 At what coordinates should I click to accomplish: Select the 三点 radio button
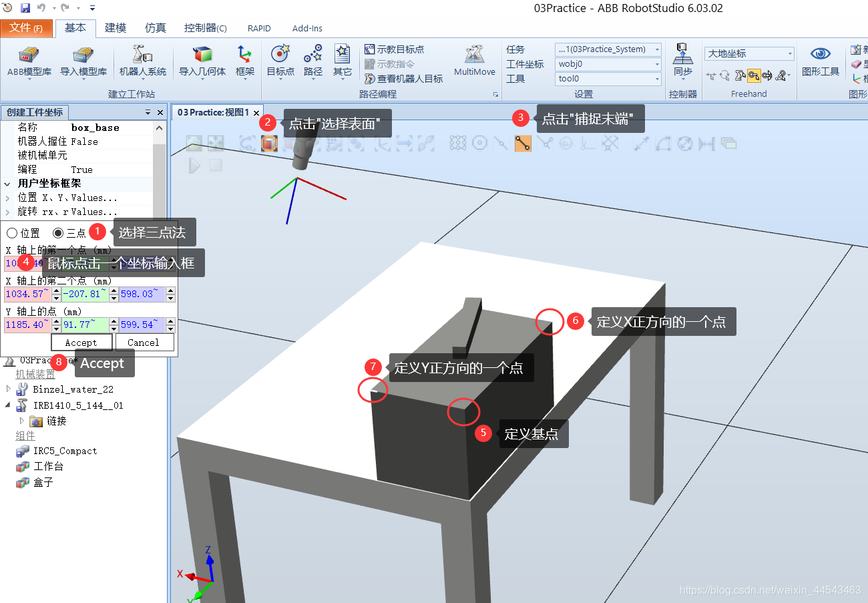pyautogui.click(x=58, y=233)
